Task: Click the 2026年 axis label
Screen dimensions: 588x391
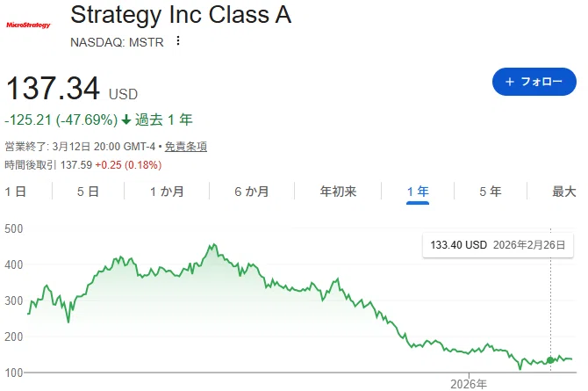Action: coord(469,384)
